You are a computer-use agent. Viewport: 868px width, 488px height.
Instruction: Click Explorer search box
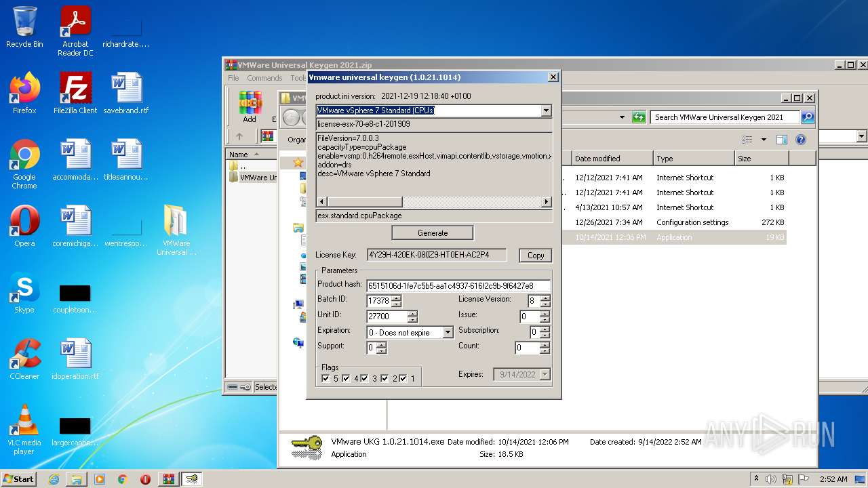pyautogui.click(x=726, y=117)
